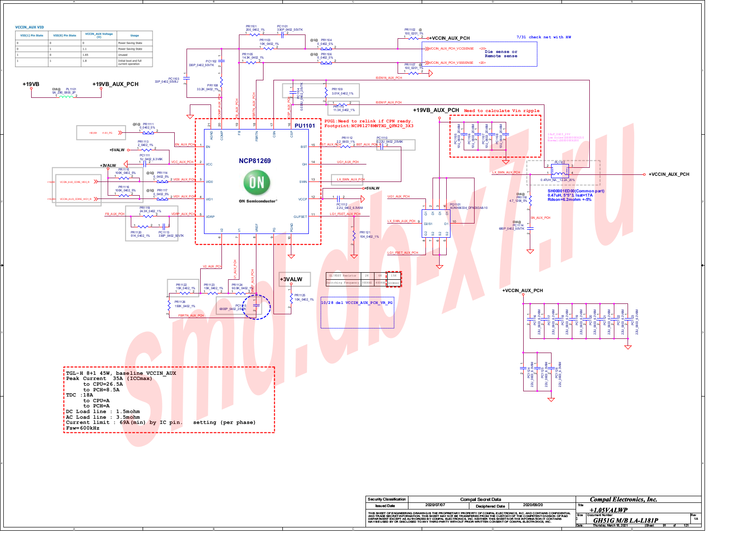Click the Compal Secret Data cell
756x535 pixels.
click(x=481, y=500)
